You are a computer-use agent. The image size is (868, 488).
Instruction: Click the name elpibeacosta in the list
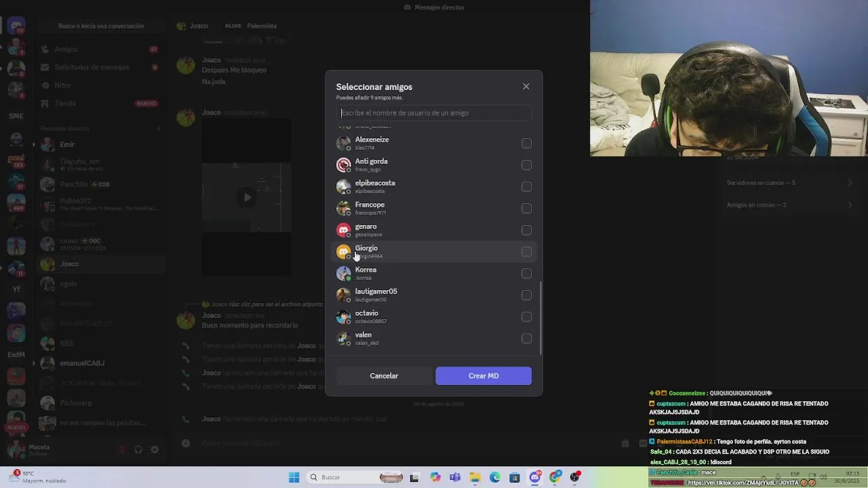coord(375,183)
